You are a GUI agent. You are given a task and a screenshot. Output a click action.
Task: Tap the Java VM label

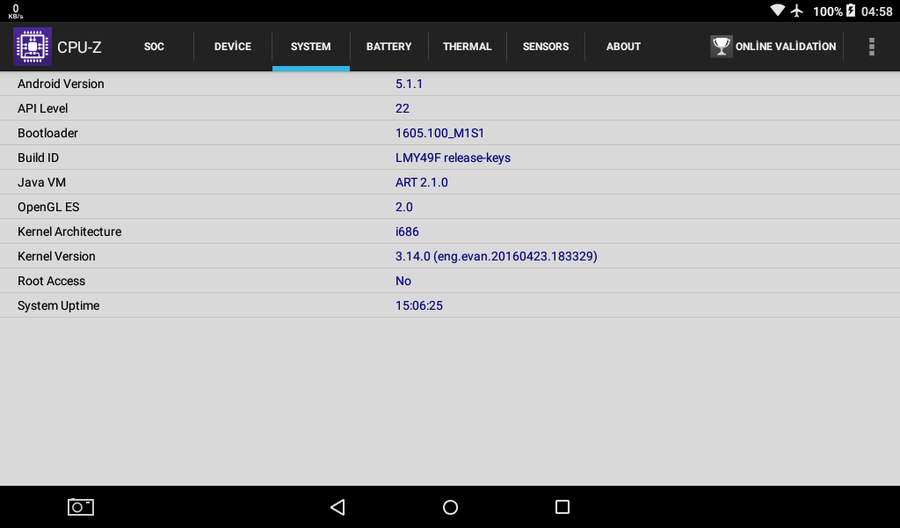(41, 183)
